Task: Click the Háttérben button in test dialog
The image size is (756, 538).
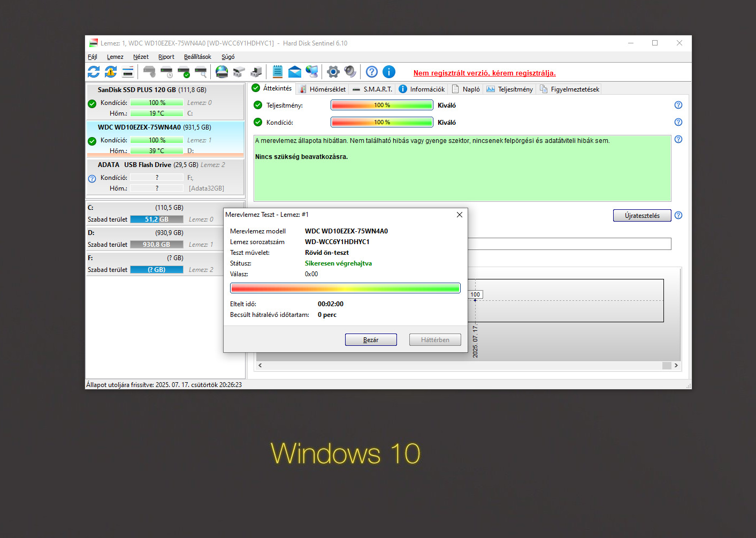Action: coord(435,340)
